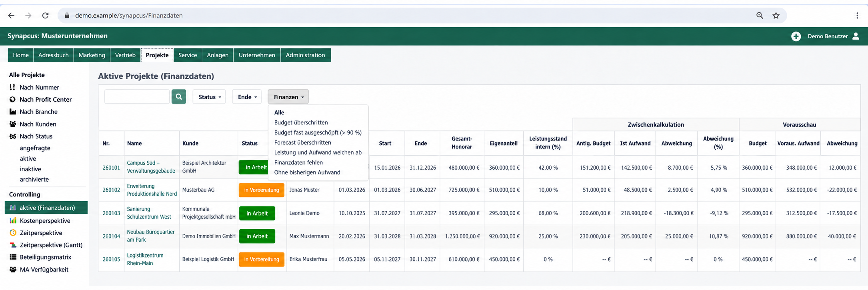Viewport: 868px width, 290px height.
Task: Select the Nach Profit Center icon
Action: 12,99
